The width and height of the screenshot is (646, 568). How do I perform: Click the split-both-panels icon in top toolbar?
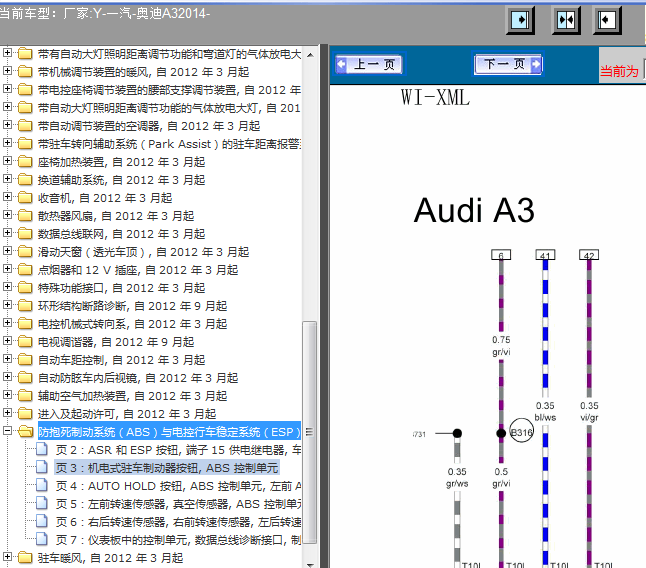(x=566, y=20)
